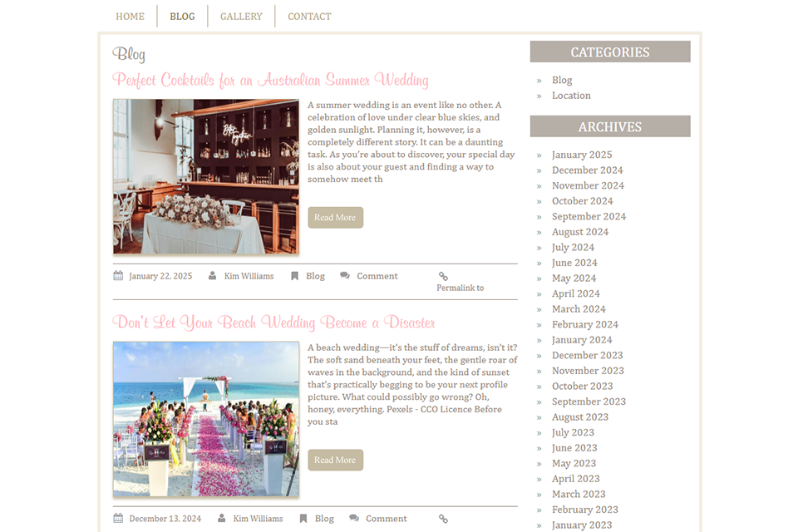Open January 2023 archive

(582, 525)
